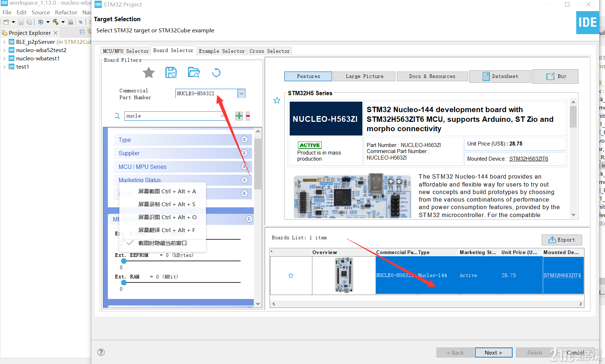Screen dimensions: 605x364
Task: Close the Project Explorer view tab
Action: pyautogui.click(x=55, y=33)
